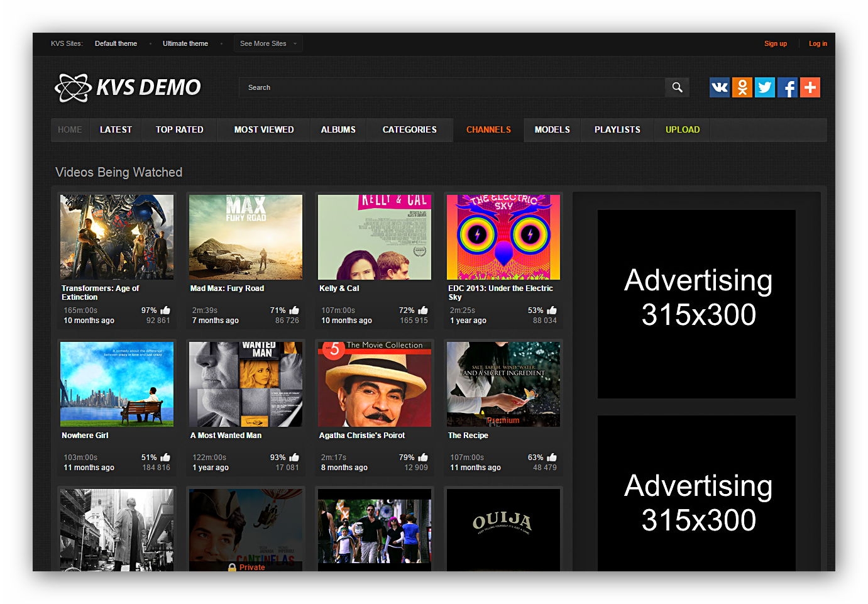Switch to the Ultimate theme link
The image size is (868, 604).
click(185, 44)
